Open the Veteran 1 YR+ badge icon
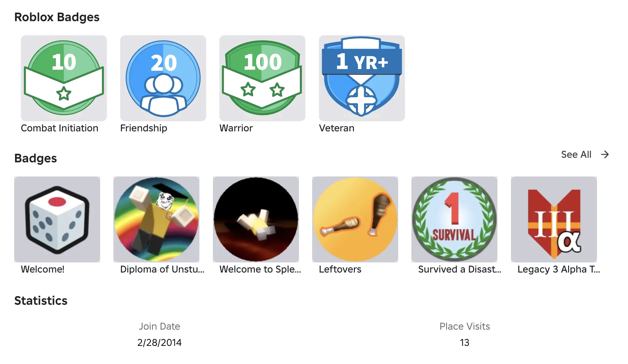Image resolution: width=628 pixels, height=364 pixels. point(362,78)
